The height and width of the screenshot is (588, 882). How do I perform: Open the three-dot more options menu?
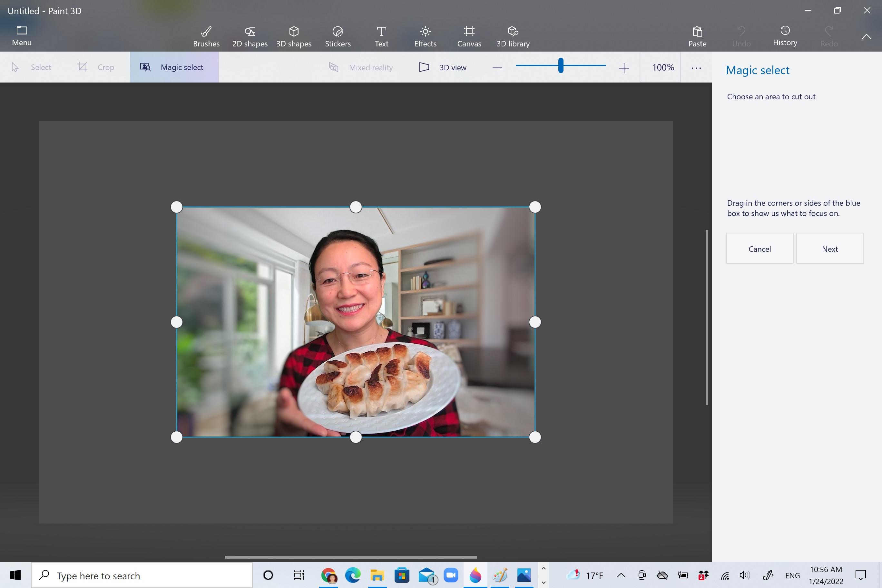[696, 68]
